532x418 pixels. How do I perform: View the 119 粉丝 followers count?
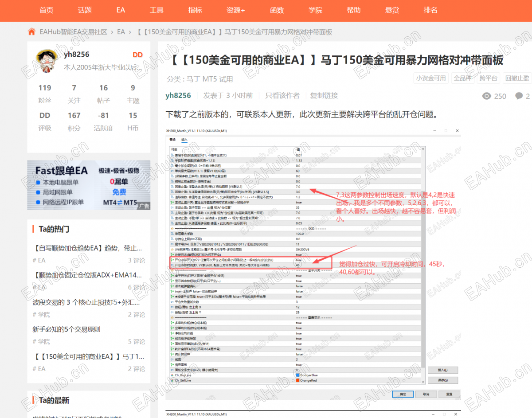45,94
